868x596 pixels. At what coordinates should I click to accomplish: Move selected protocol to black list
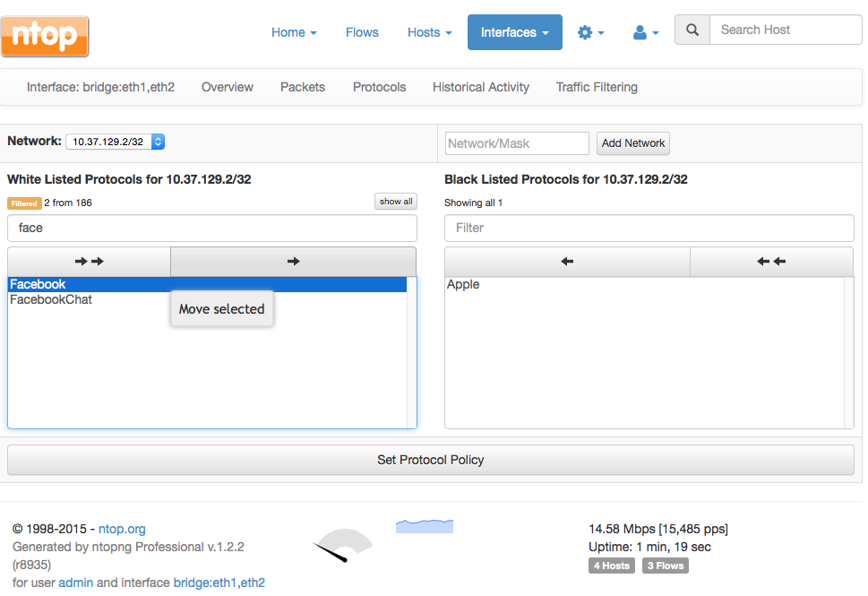tap(294, 262)
